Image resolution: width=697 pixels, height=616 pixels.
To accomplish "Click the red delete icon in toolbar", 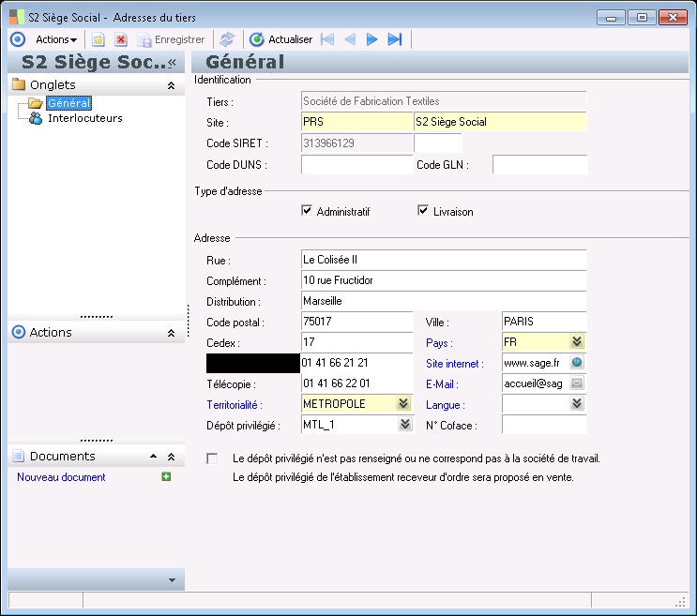I will click(x=121, y=39).
